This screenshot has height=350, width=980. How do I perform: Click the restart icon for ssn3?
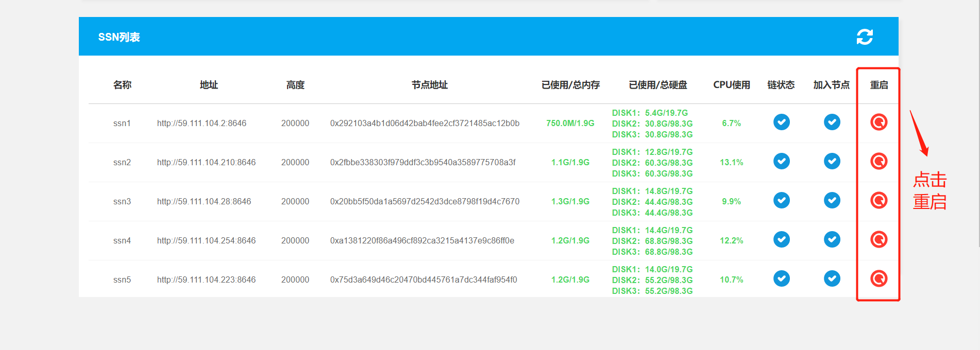(x=878, y=200)
